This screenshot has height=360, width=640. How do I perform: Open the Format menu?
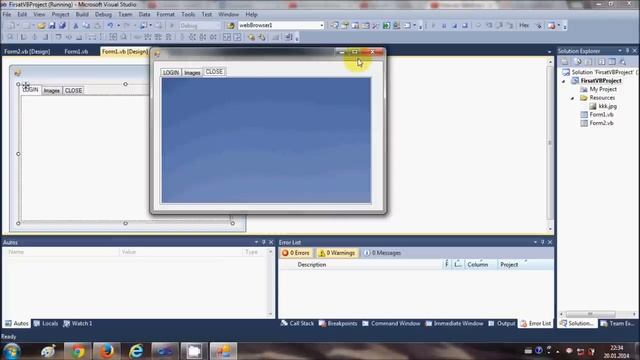coord(165,14)
